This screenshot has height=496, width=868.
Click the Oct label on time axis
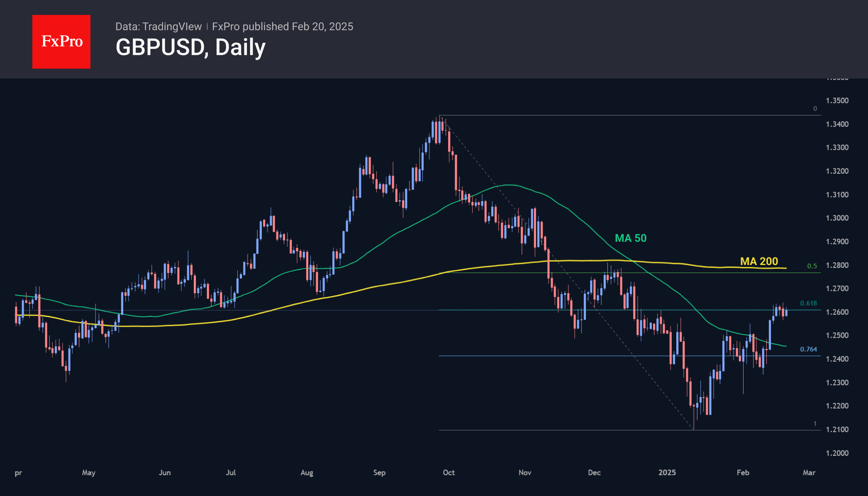pos(449,472)
